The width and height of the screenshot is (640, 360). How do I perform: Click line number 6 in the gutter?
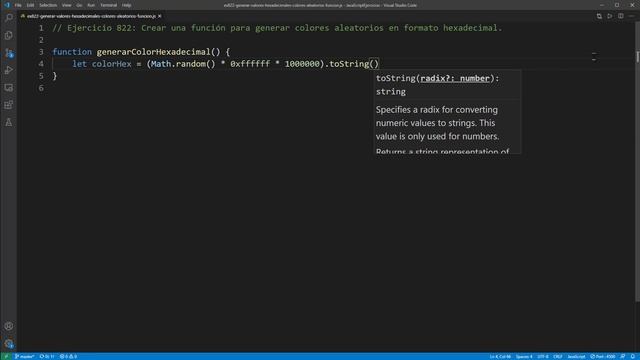[x=41, y=88]
